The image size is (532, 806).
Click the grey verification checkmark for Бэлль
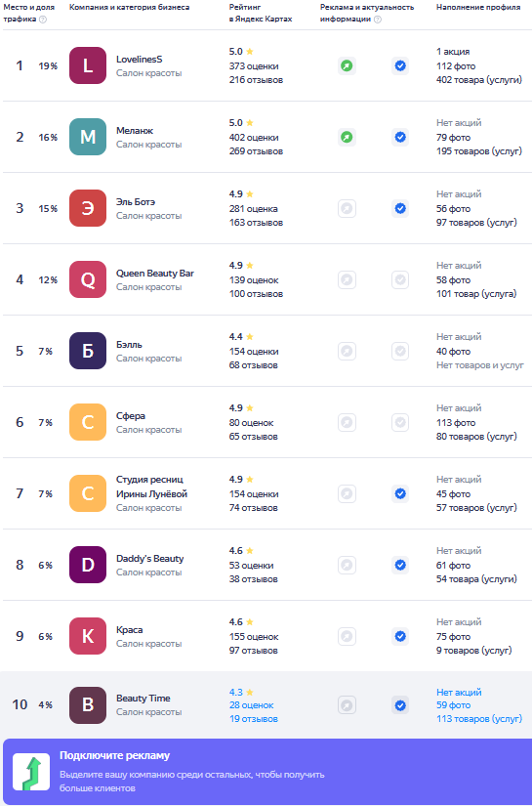pyautogui.click(x=400, y=352)
